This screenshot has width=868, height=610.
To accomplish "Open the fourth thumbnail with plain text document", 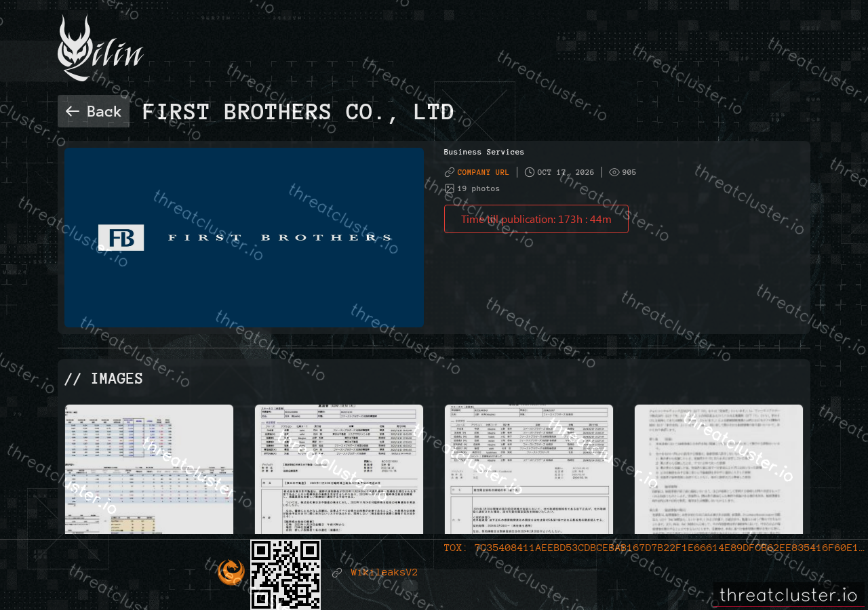I will (719, 469).
